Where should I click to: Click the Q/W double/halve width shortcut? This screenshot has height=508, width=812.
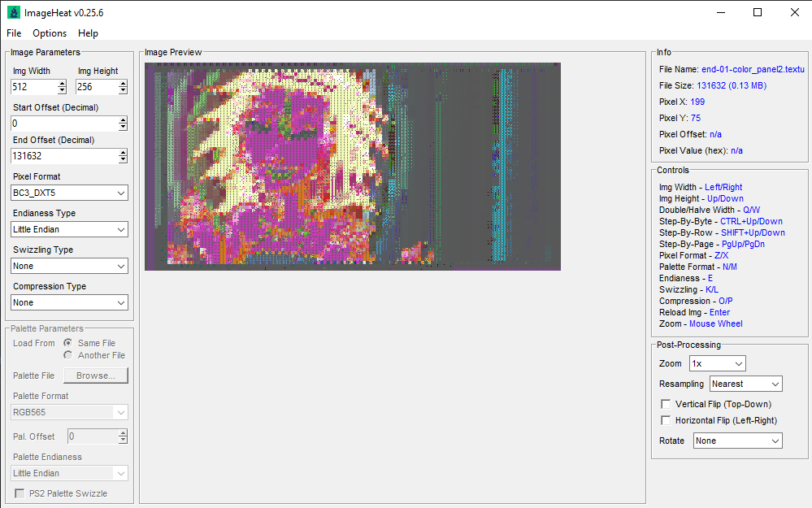(x=751, y=210)
